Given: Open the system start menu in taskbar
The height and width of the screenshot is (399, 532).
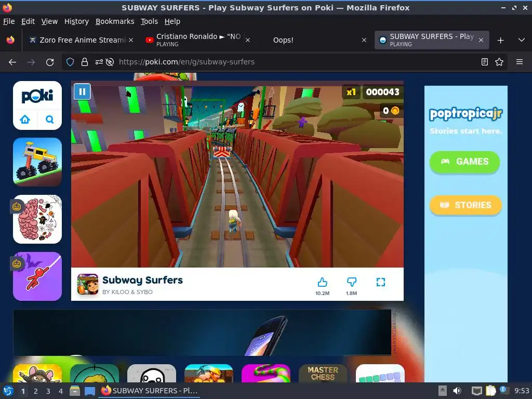Looking at the screenshot, I should pyautogui.click(x=8, y=391).
